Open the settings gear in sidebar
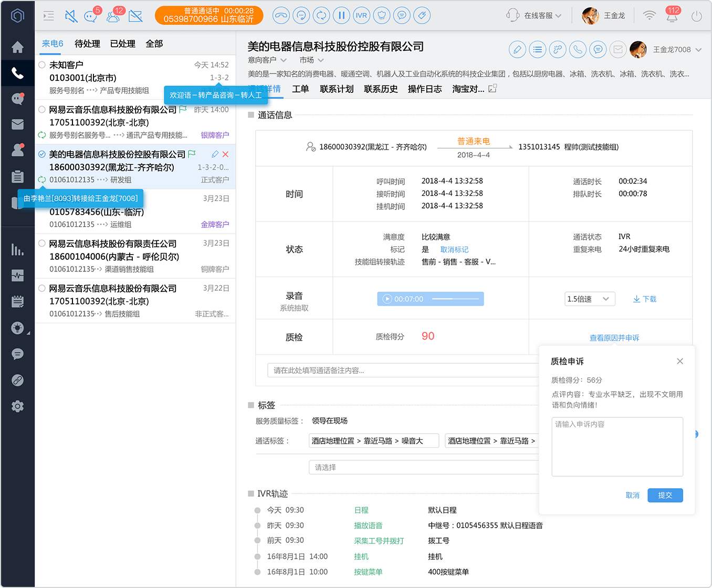 point(17,406)
